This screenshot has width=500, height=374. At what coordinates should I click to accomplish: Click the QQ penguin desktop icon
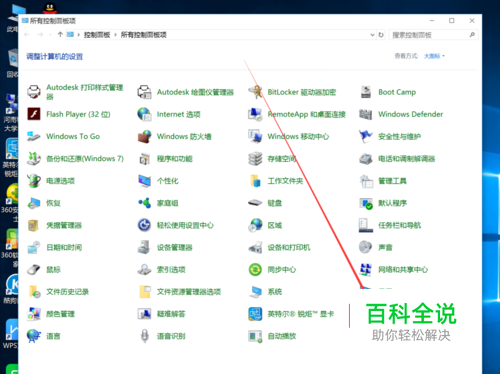[50, 8]
